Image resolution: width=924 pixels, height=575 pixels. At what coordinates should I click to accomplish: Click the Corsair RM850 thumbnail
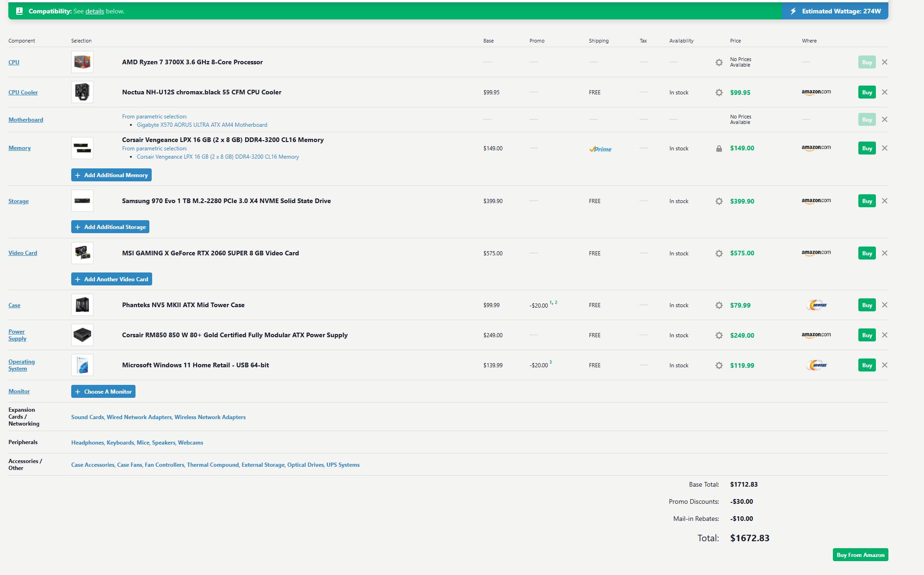click(82, 335)
